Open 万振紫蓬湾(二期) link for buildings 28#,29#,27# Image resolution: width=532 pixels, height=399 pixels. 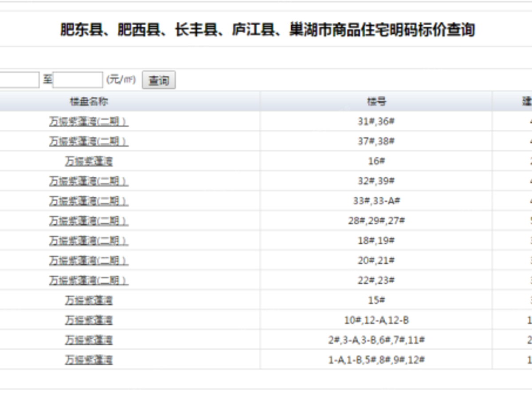(x=89, y=220)
